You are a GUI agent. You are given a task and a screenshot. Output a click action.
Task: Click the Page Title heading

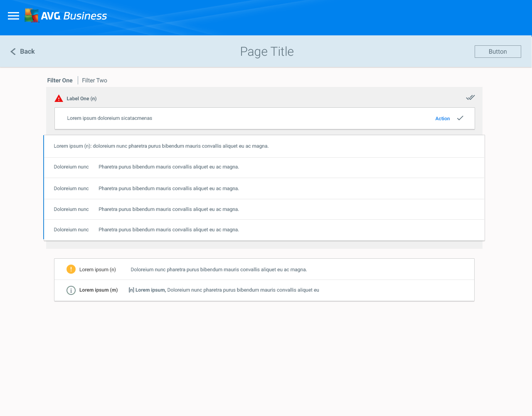(267, 52)
